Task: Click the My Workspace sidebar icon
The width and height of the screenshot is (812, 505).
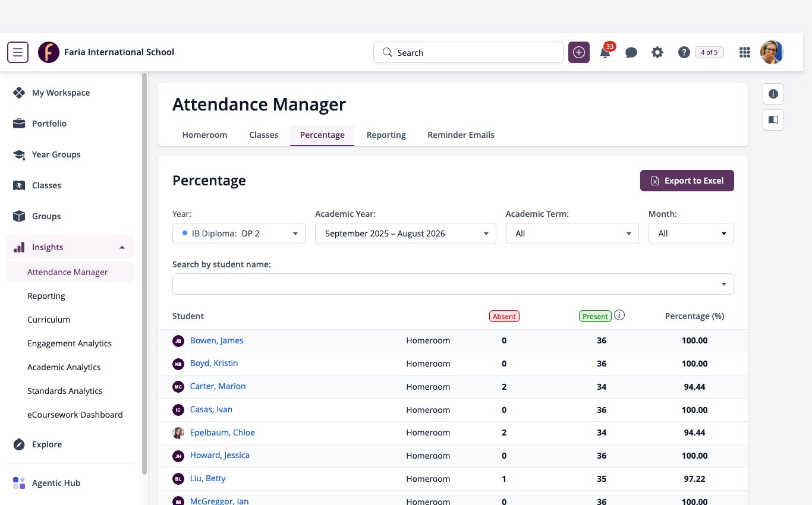Action: (x=19, y=93)
